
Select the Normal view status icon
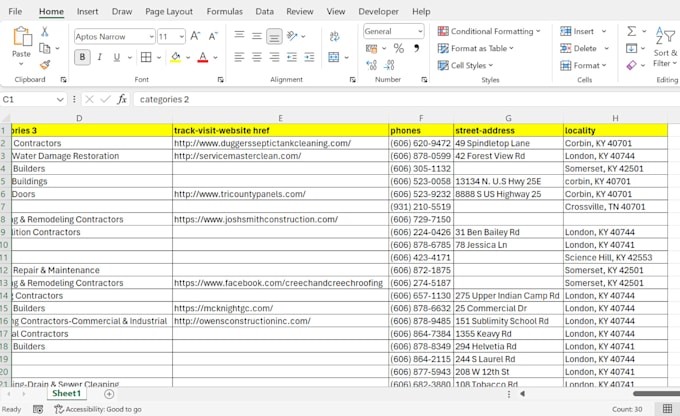point(667,409)
